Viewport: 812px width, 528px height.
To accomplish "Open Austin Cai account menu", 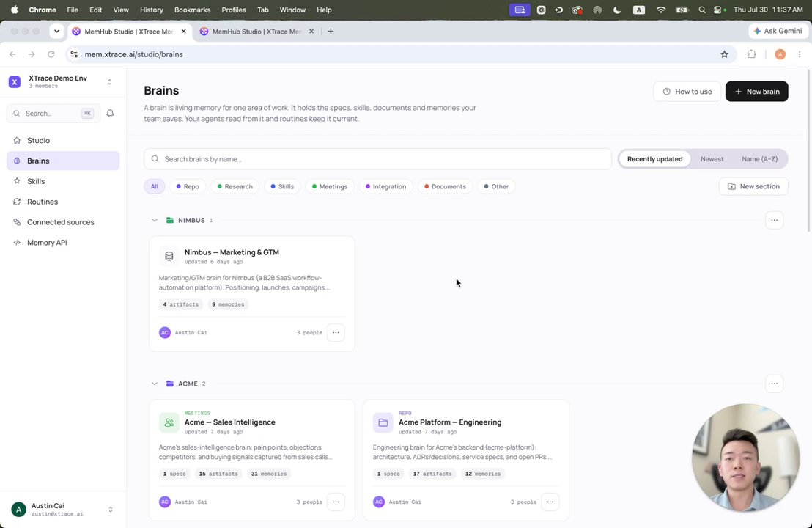I will tap(63, 510).
